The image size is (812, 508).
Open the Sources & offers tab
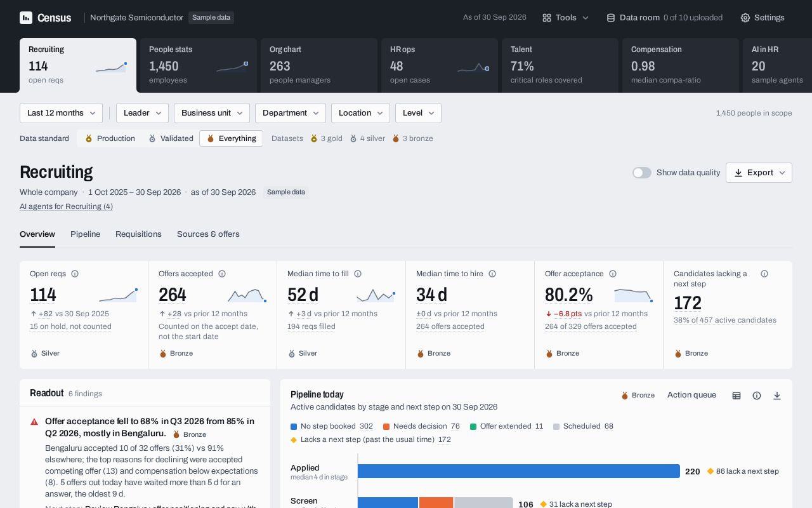[x=208, y=234]
